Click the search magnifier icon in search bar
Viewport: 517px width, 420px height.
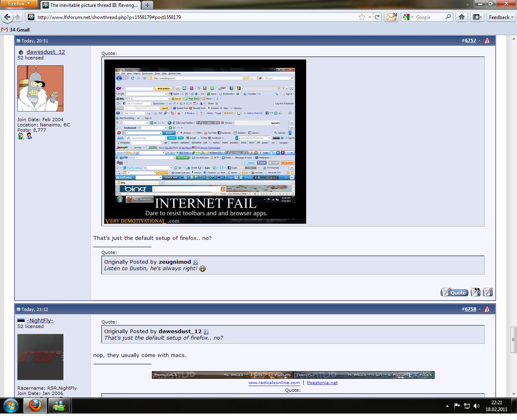pos(448,17)
